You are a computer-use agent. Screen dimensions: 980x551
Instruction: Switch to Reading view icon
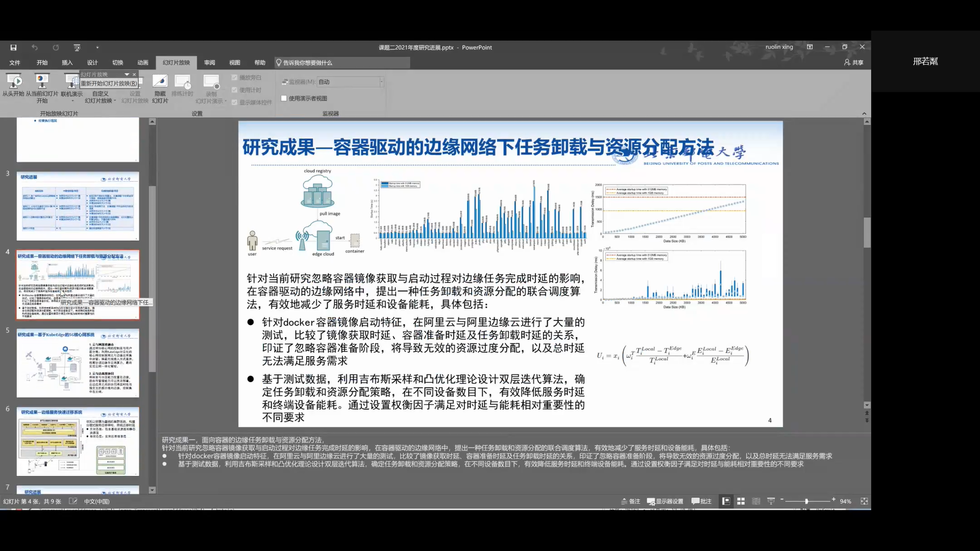click(756, 502)
